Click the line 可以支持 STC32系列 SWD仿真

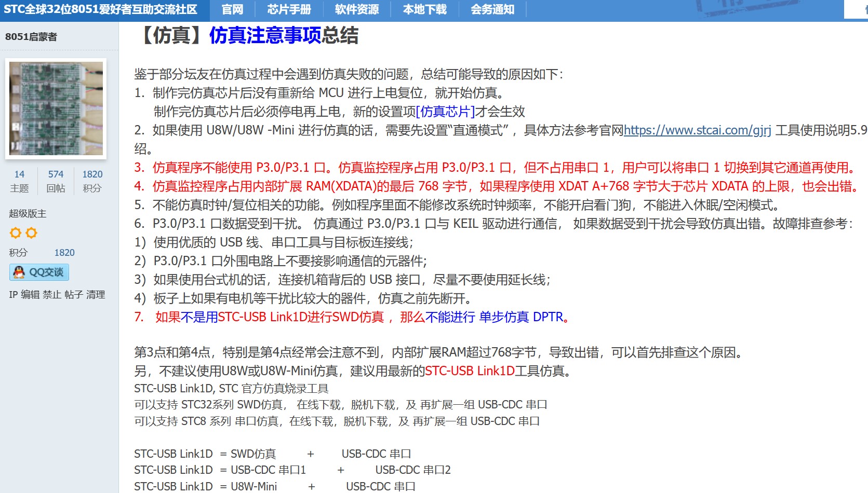pyautogui.click(x=341, y=405)
